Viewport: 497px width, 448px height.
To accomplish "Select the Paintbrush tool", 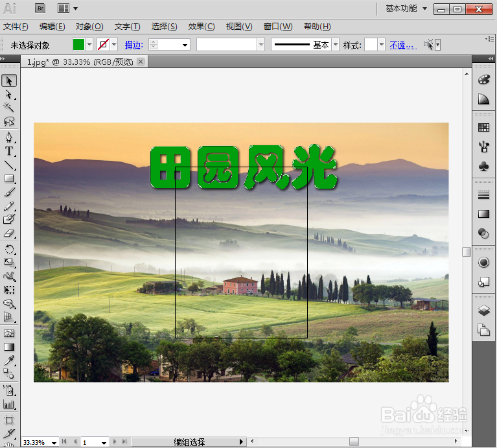I will coord(9,192).
